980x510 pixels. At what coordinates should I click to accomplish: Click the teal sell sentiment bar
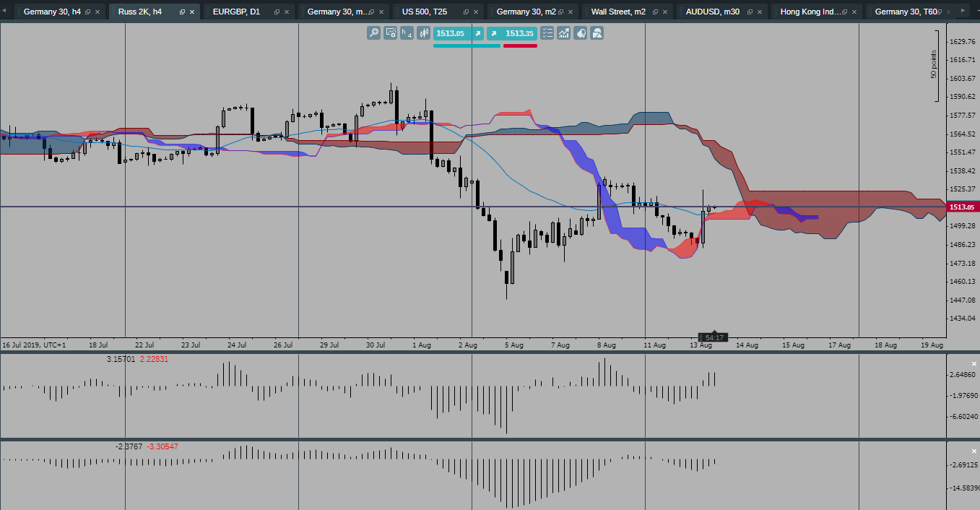point(467,46)
